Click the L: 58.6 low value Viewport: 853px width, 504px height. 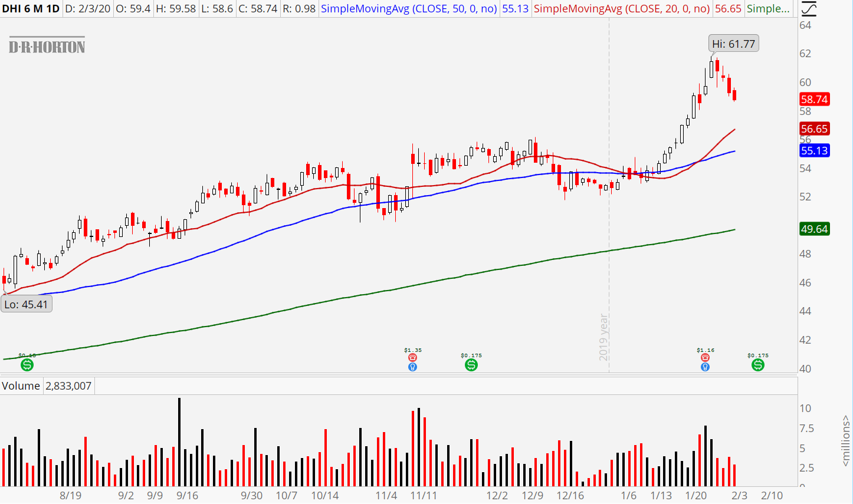point(217,9)
